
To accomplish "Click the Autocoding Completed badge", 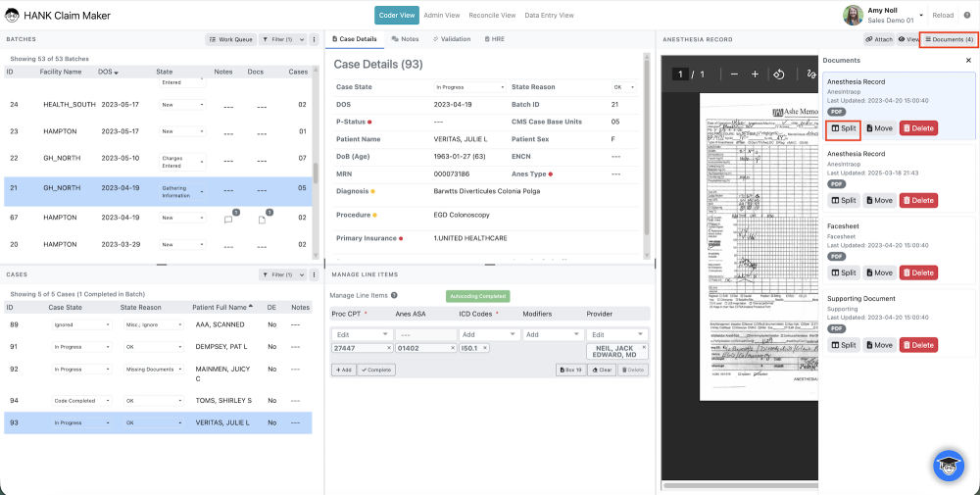I will 477,296.
